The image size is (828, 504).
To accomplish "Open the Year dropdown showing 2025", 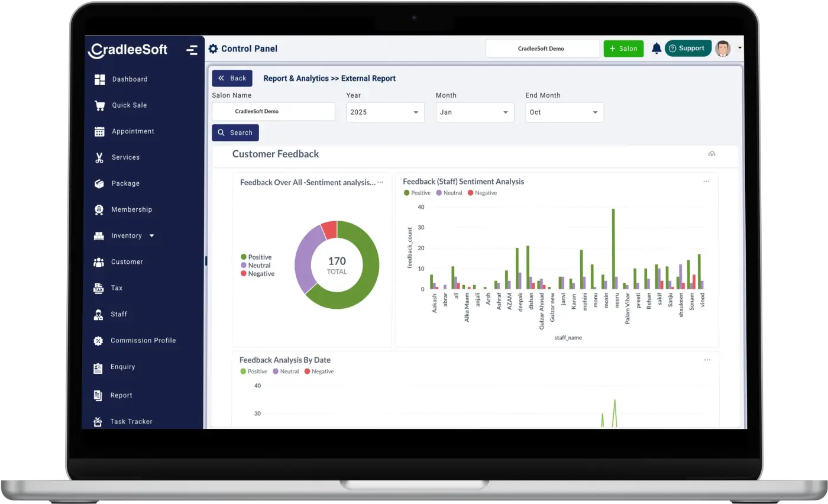I will click(x=385, y=112).
